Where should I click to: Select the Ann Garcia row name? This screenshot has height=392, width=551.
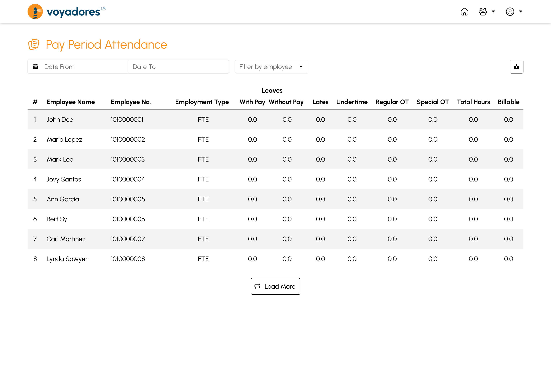[63, 199]
